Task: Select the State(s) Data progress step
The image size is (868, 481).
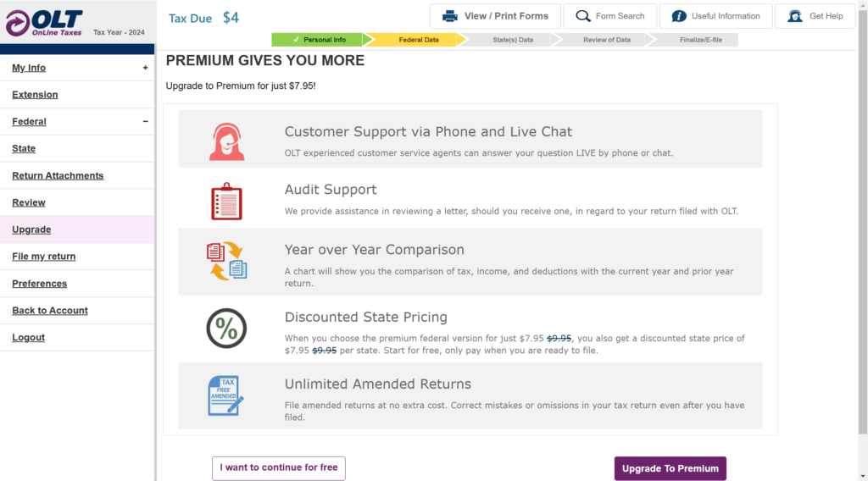Action: [509, 40]
